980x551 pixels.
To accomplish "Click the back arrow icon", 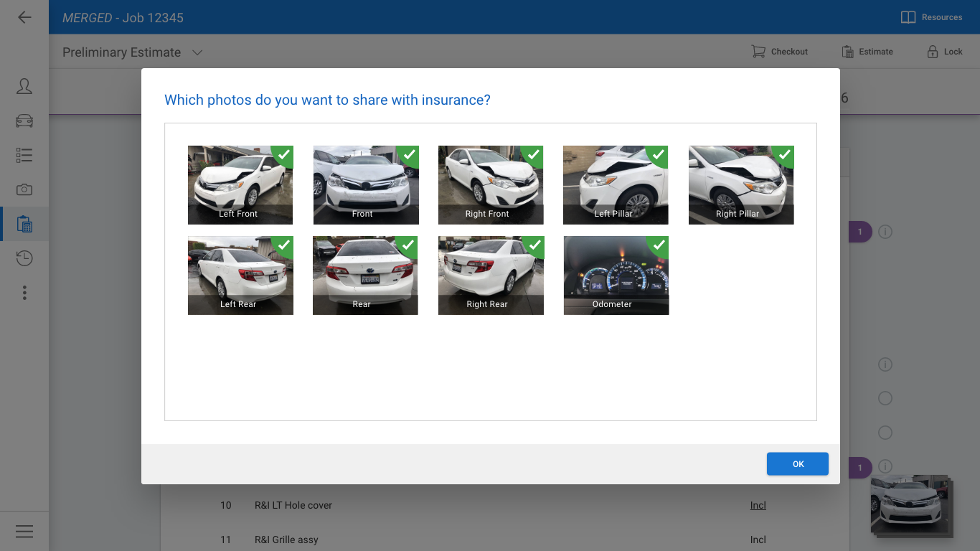I will click(24, 17).
